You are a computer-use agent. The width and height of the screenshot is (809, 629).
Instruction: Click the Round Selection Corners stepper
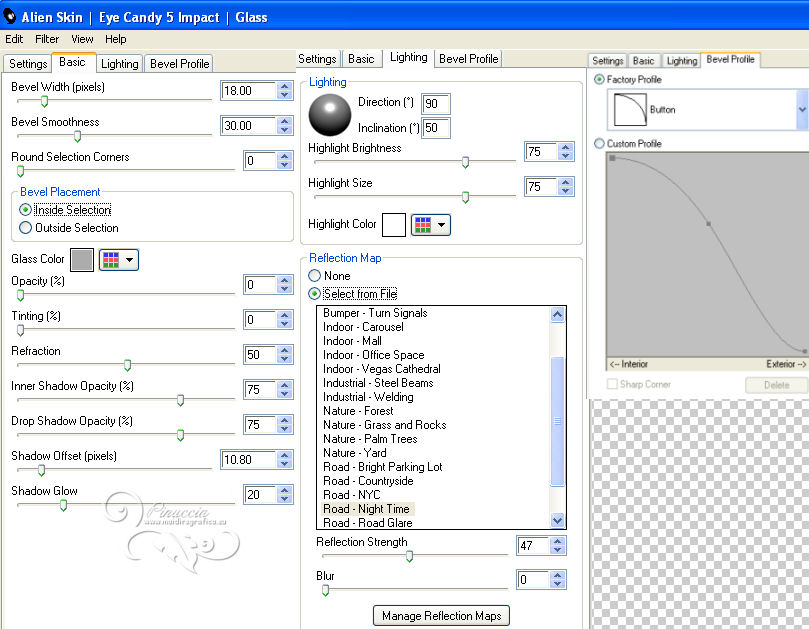click(284, 160)
